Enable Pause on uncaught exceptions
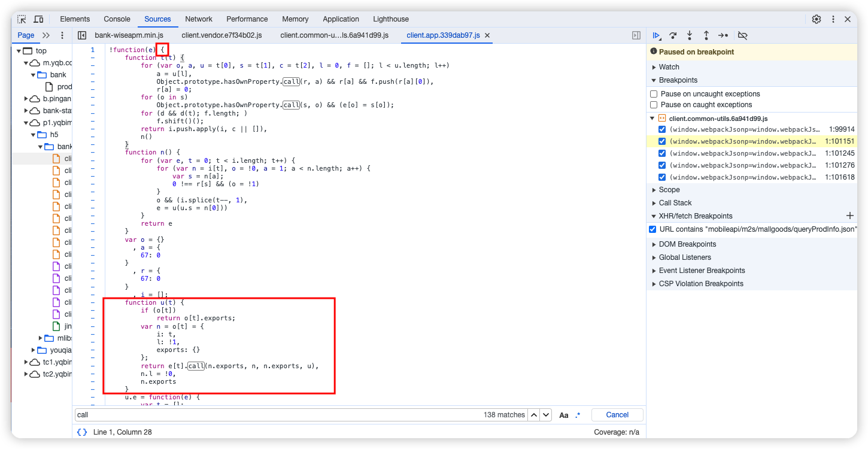Image resolution: width=868 pixels, height=449 pixels. click(654, 94)
